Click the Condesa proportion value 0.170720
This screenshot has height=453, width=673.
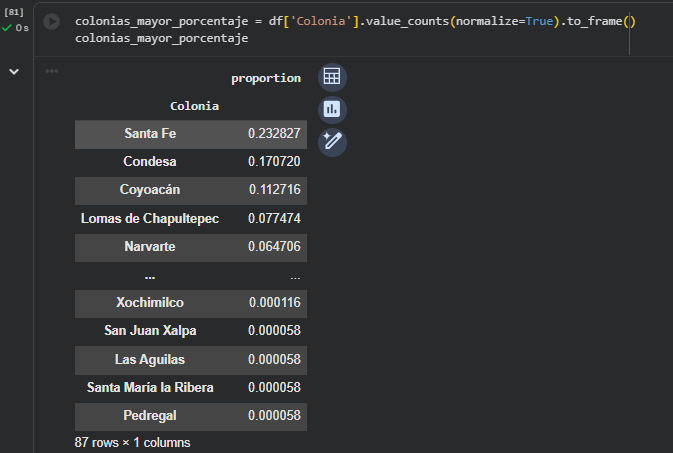274,162
